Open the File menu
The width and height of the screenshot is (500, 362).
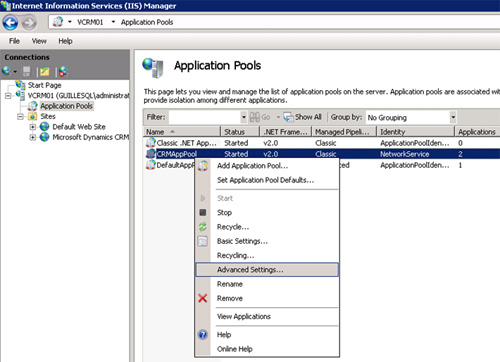click(x=14, y=41)
